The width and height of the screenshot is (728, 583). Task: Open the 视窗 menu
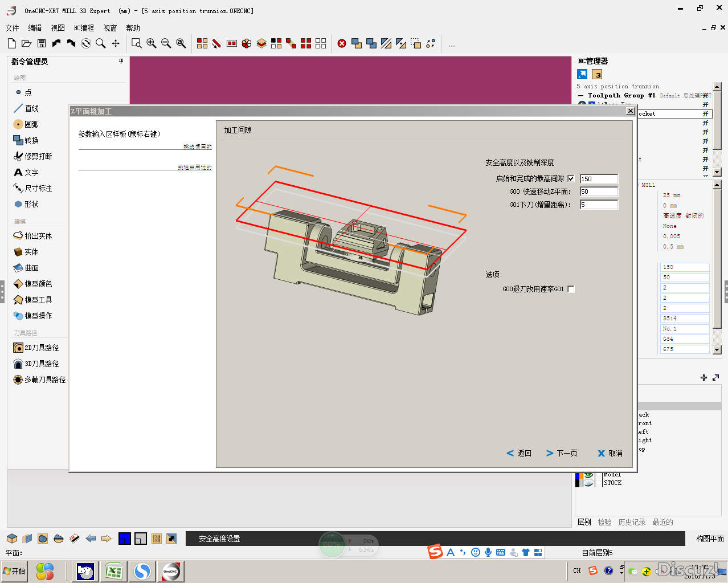(110, 28)
